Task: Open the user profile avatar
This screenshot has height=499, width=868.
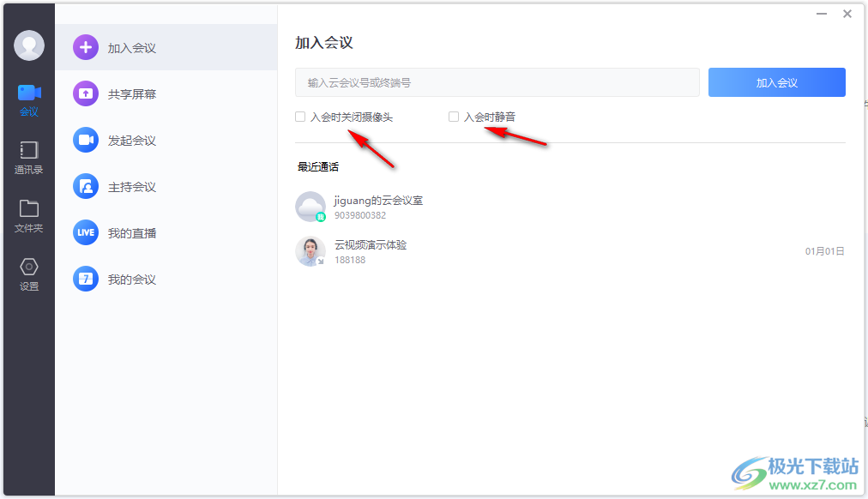Action: pos(29,45)
